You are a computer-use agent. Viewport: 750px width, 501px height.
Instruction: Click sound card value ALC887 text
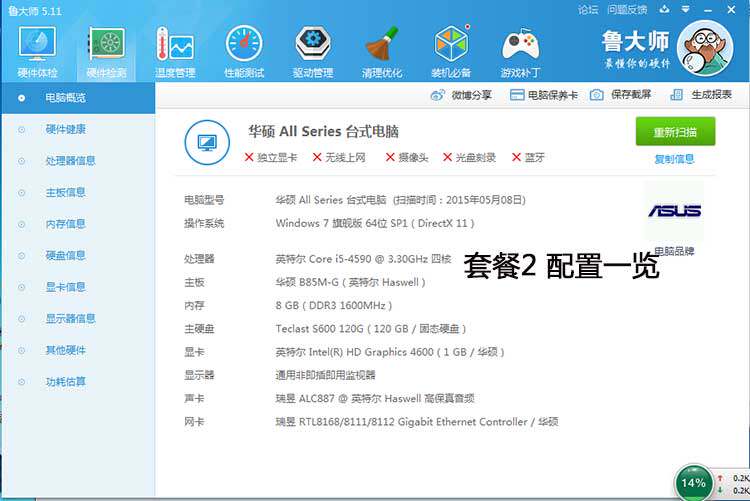375,398
